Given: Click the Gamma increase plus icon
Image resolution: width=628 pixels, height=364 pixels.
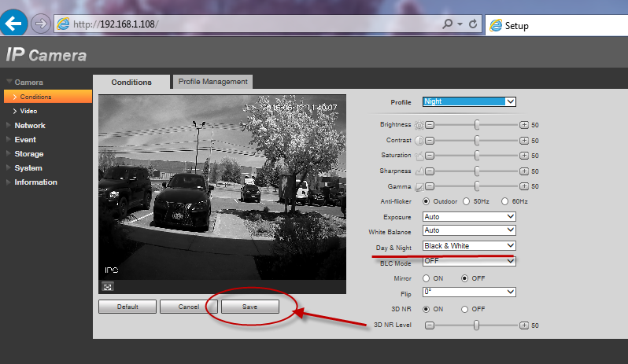Looking at the screenshot, I should point(524,186).
